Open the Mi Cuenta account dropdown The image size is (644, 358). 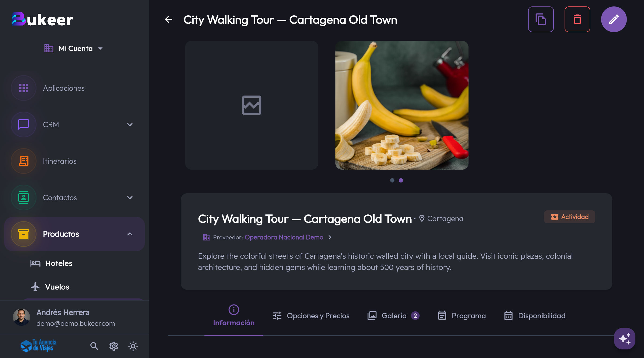click(x=74, y=48)
